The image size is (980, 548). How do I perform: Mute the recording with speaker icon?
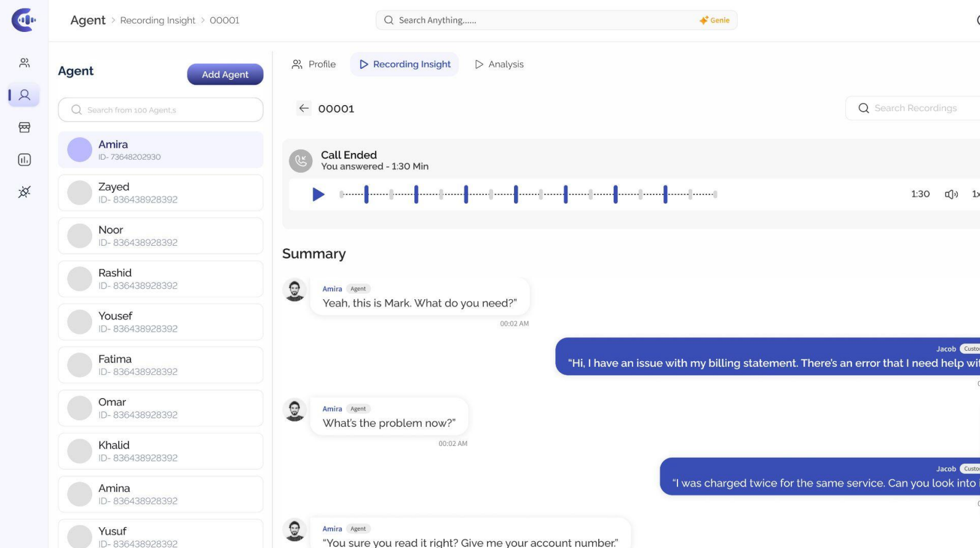pos(950,194)
